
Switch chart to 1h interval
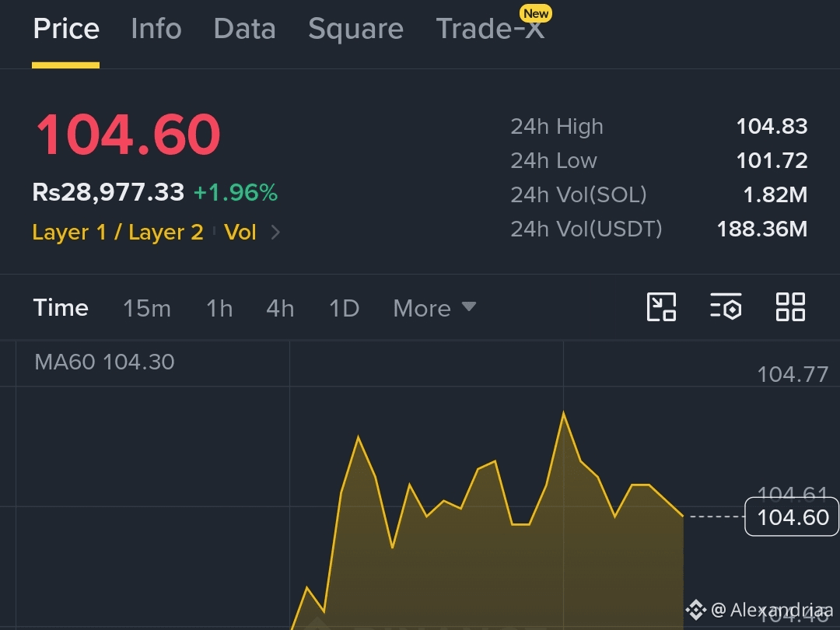219,308
